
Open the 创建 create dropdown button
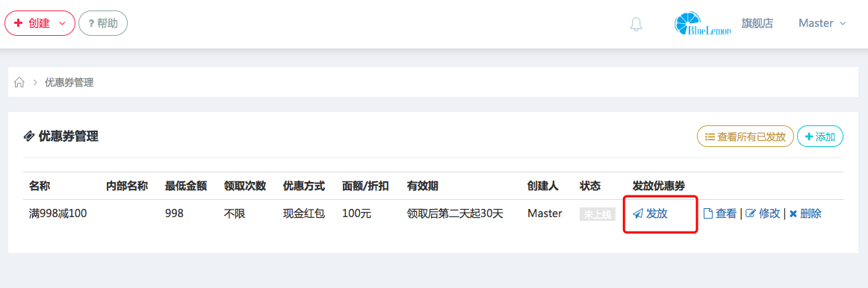(x=40, y=23)
